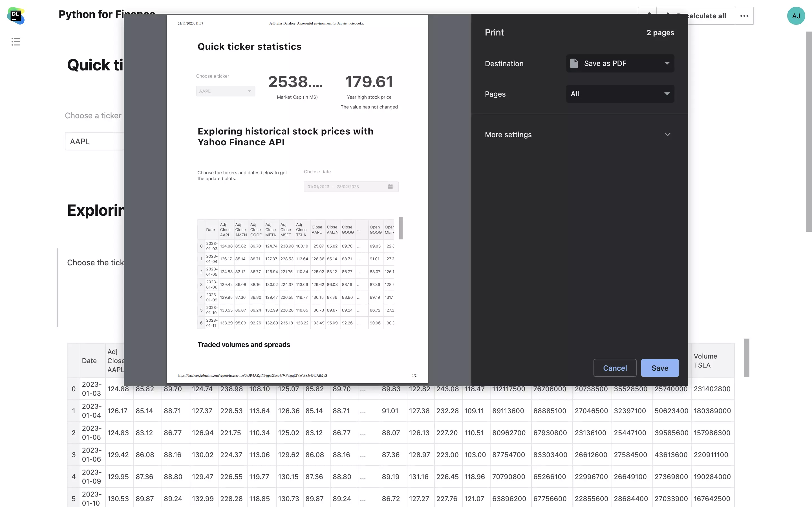Click the Date column header in notebook table
The height and width of the screenshot is (507, 812).
[89, 361]
